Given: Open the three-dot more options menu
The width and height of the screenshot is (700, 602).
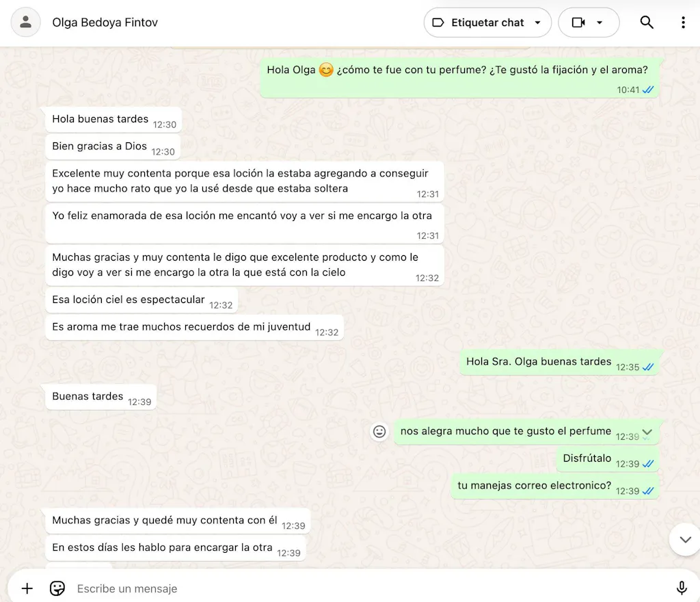Looking at the screenshot, I should coord(682,23).
